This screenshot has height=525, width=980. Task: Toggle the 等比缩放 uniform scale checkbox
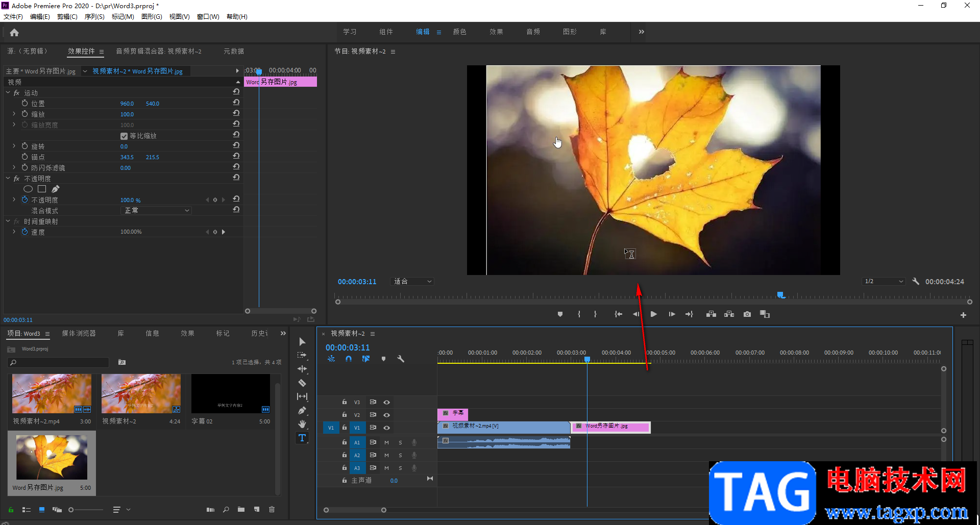(124, 136)
